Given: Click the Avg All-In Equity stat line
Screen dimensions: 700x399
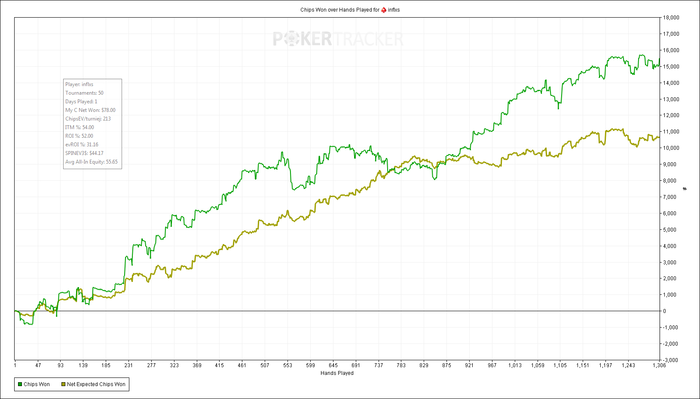Looking at the screenshot, I should [92, 162].
